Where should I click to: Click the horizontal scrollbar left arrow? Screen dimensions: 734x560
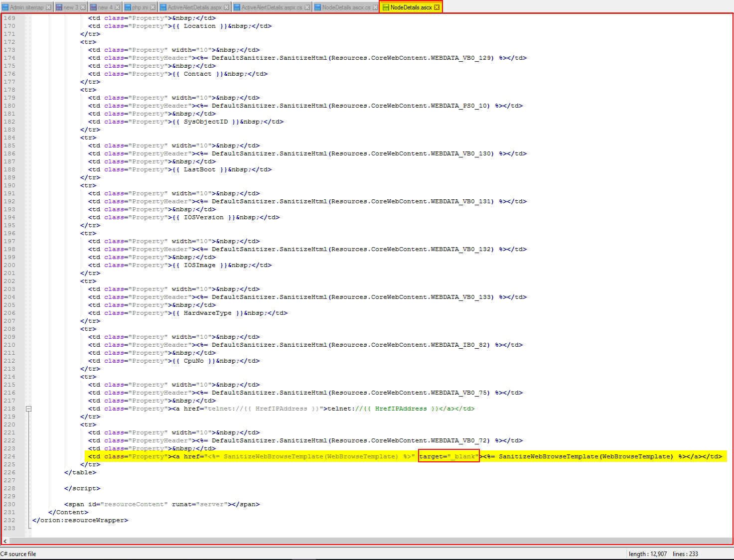click(x=5, y=541)
